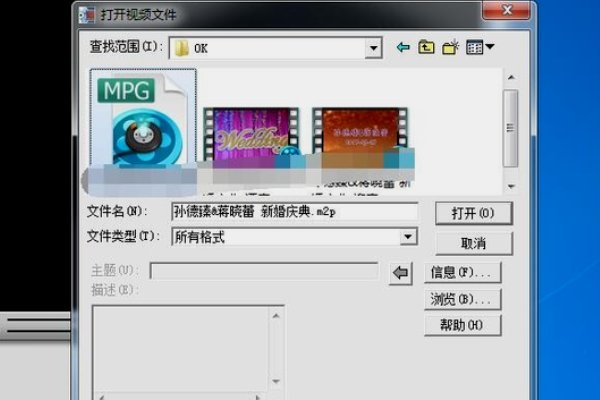Select the Wedding video thumbnail

pos(251,137)
